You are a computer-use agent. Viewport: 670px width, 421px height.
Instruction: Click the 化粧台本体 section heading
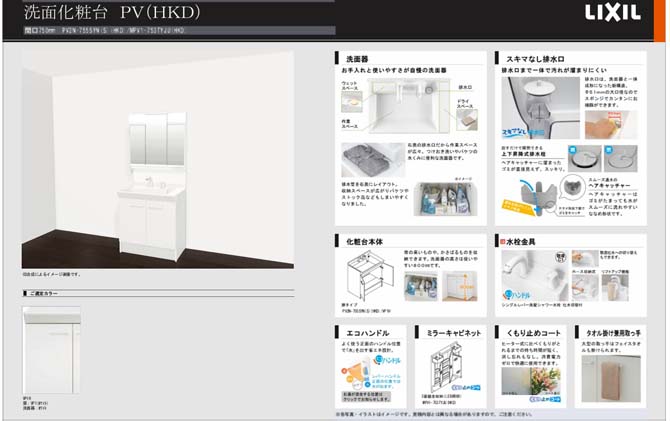click(364, 241)
